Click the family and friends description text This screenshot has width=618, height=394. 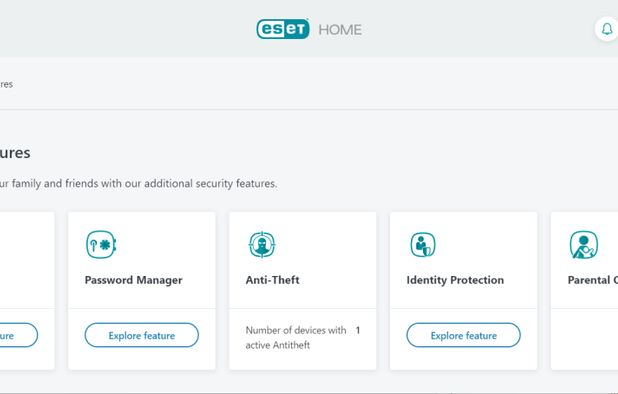tap(138, 184)
